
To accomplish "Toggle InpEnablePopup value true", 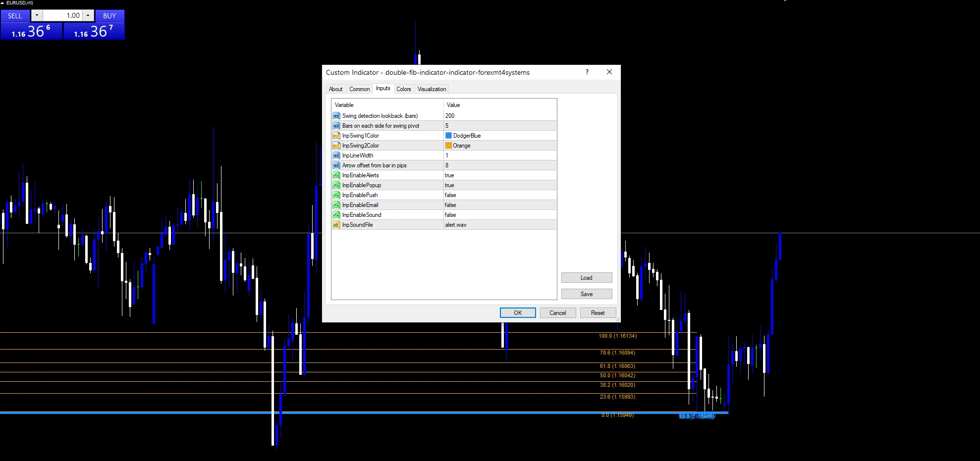I will (500, 185).
